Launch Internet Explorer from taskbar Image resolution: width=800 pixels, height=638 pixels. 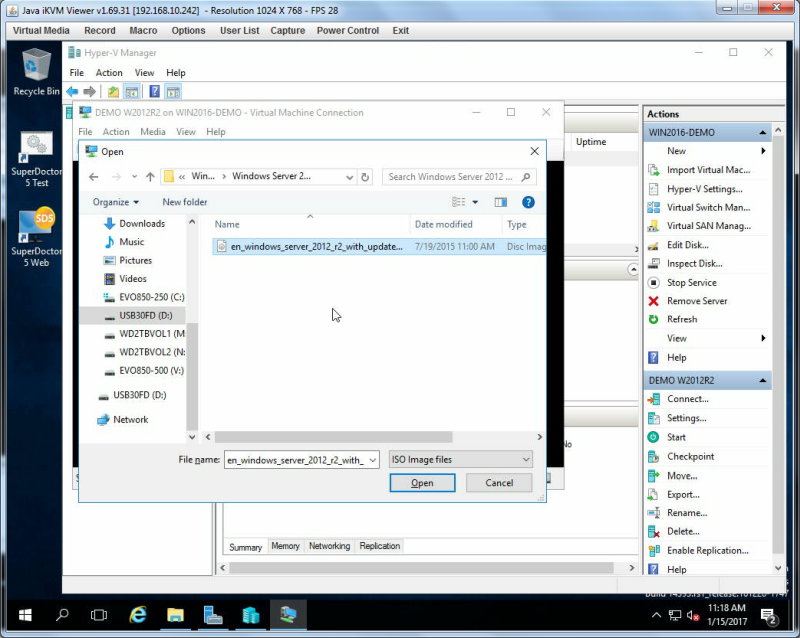[137, 615]
